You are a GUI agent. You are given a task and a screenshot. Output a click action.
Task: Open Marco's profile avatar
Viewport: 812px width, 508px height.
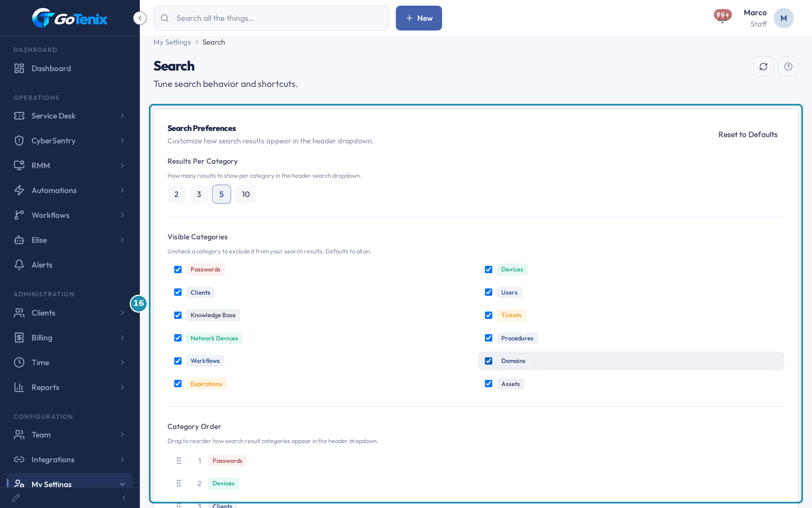point(784,18)
